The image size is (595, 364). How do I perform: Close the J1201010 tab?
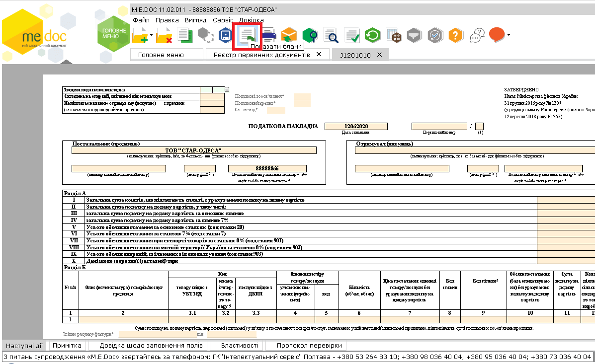coord(379,55)
